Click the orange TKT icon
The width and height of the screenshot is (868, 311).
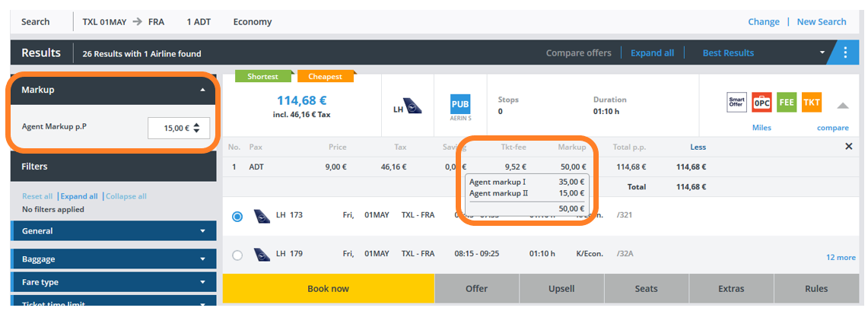(x=812, y=103)
